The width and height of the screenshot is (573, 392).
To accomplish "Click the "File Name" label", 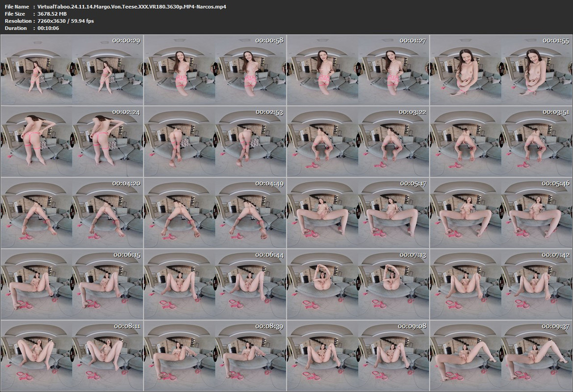I will (17, 6).
